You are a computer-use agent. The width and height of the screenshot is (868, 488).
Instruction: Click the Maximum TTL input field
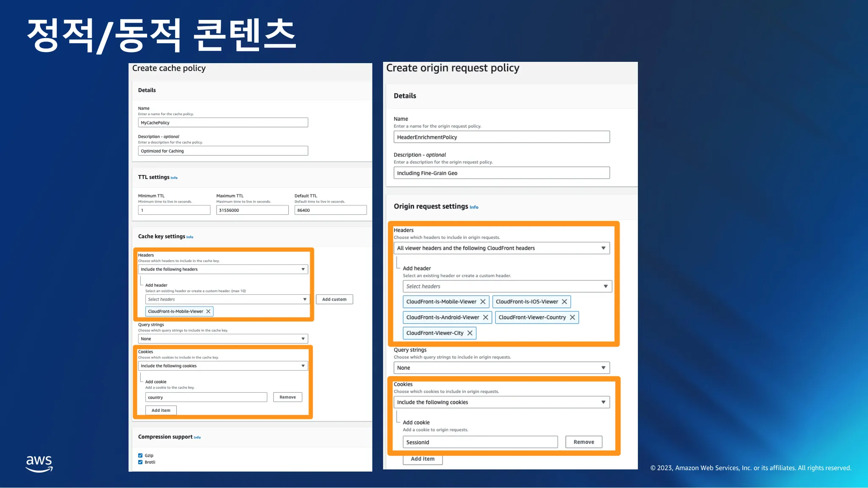pyautogui.click(x=252, y=210)
